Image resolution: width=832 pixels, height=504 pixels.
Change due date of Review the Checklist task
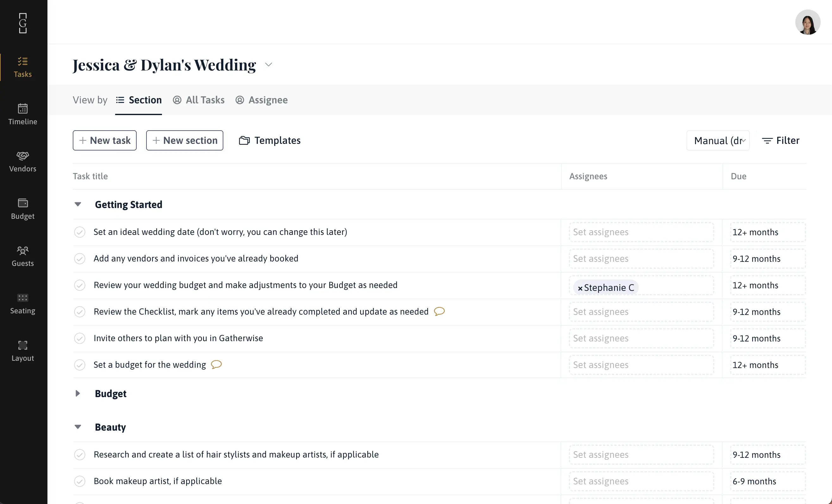(768, 312)
